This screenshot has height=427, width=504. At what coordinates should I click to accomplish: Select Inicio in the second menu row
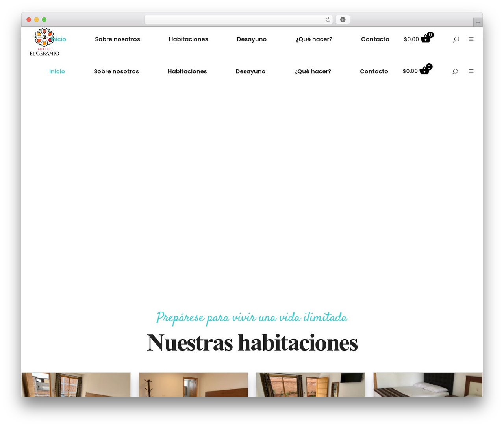coord(57,71)
